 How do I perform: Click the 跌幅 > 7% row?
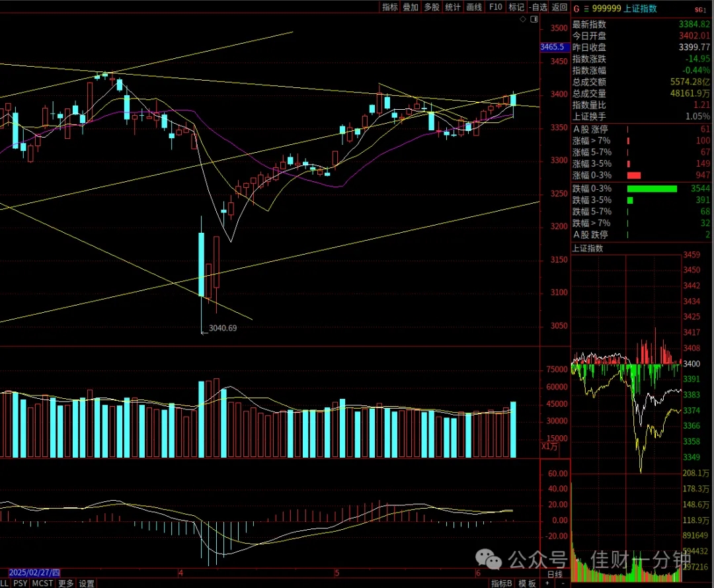coord(641,223)
